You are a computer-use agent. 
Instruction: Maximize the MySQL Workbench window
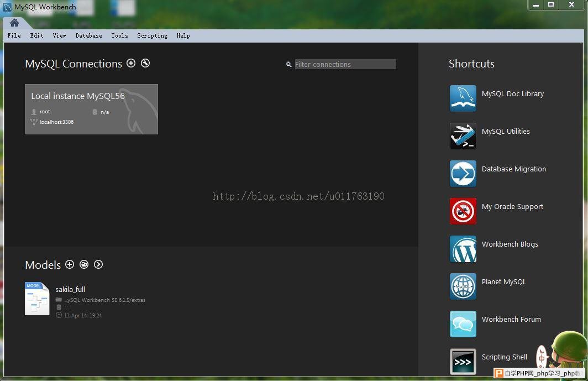coord(551,5)
